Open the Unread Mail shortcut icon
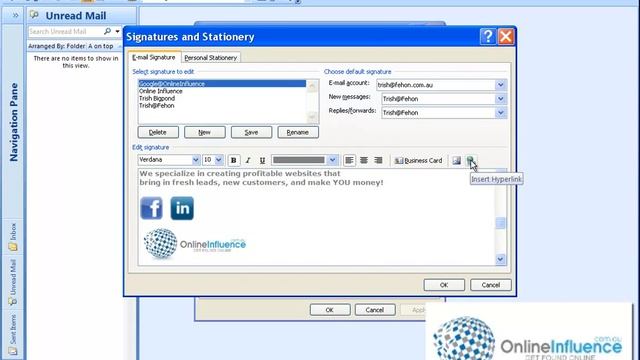Screen dimensions: 640x360 click(x=13, y=302)
